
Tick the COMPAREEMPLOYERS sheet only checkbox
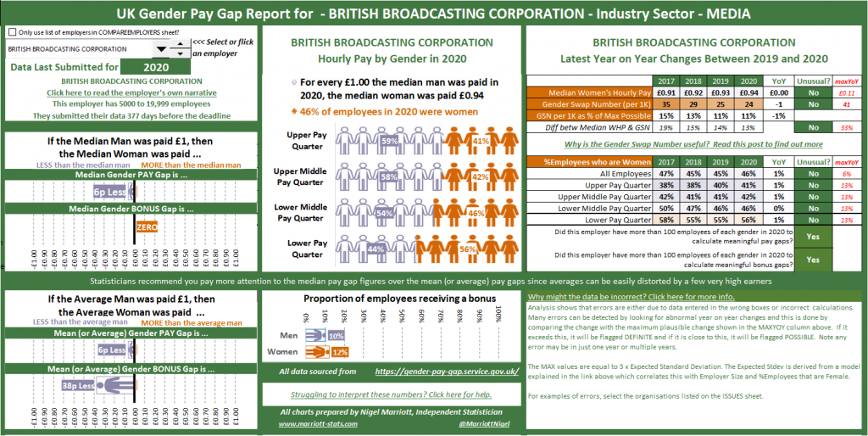point(13,32)
